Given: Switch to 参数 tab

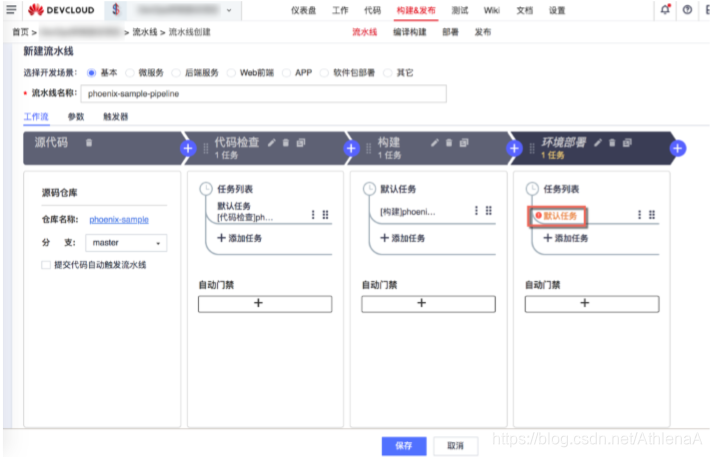Looking at the screenshot, I should point(76,117).
